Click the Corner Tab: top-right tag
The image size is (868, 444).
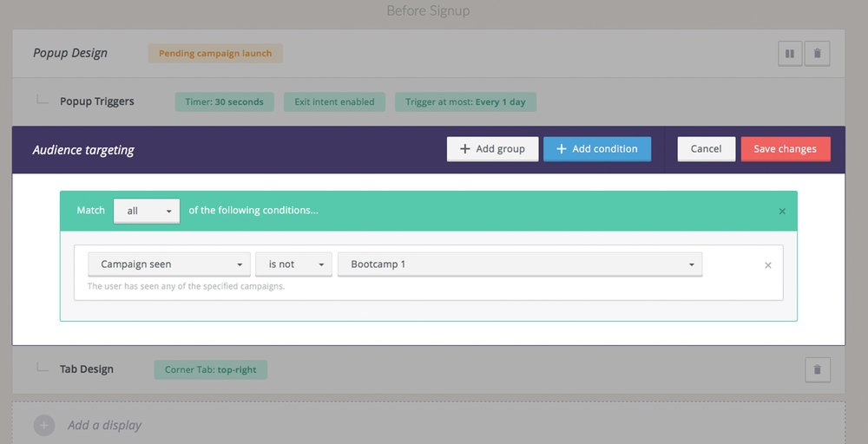pos(210,369)
